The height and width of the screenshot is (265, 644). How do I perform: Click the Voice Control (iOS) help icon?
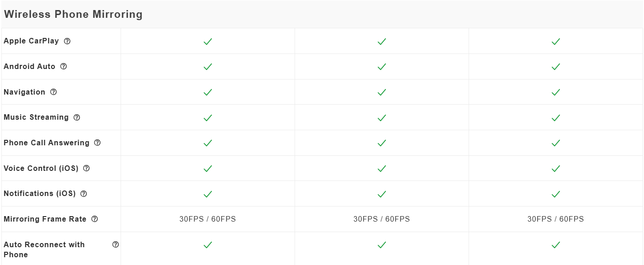click(x=86, y=168)
